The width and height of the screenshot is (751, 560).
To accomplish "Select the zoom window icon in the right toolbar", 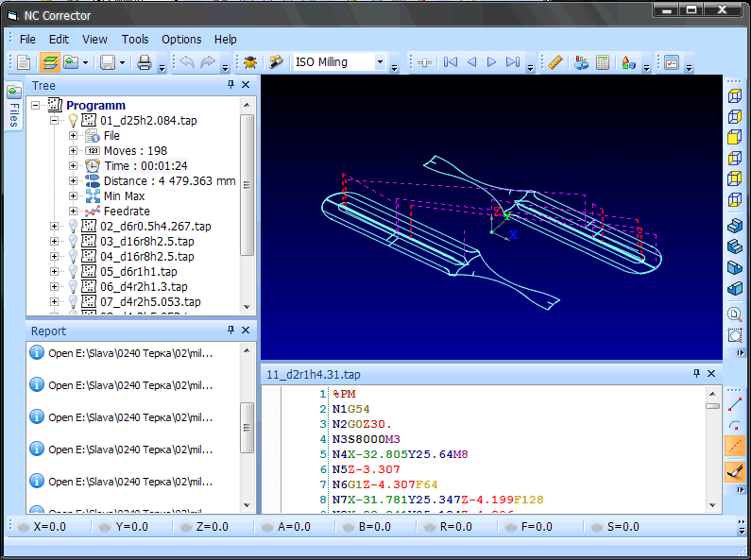I will 735,335.
